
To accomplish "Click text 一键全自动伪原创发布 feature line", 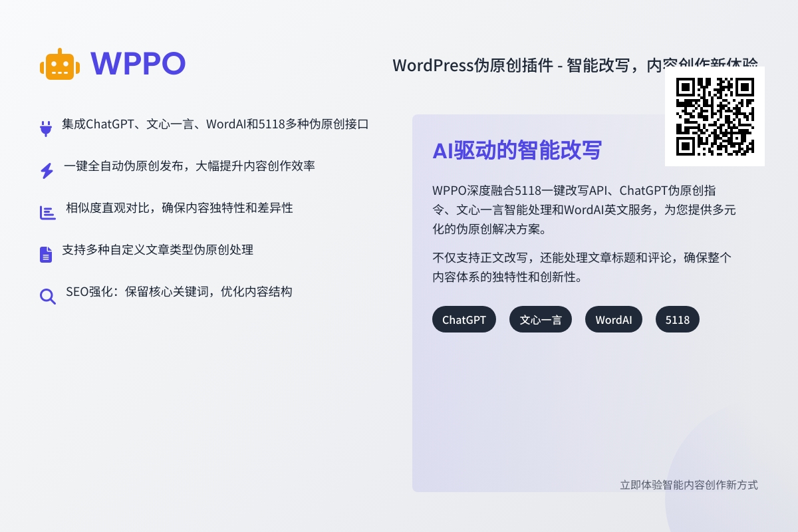I will [x=190, y=166].
